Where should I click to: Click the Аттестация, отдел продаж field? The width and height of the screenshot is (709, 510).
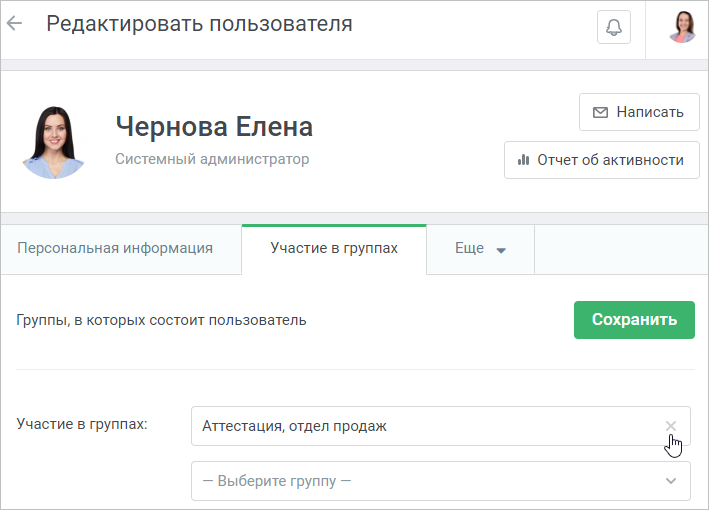click(441, 426)
